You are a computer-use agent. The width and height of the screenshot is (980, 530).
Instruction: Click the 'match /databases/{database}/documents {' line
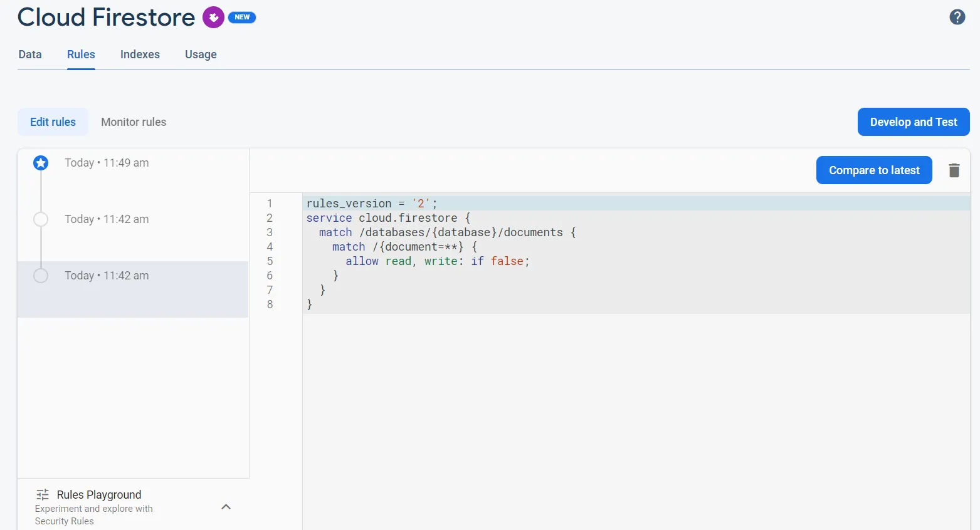[x=447, y=232]
